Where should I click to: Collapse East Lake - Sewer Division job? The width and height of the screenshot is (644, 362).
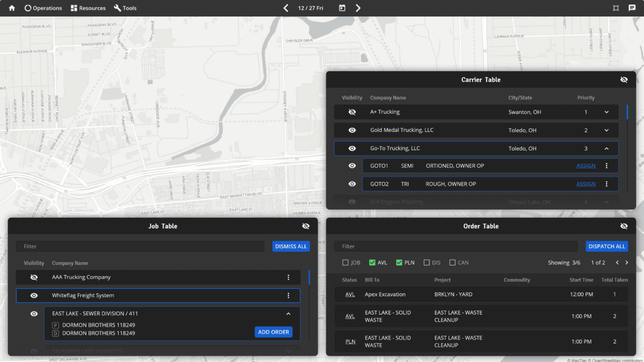[x=289, y=313]
